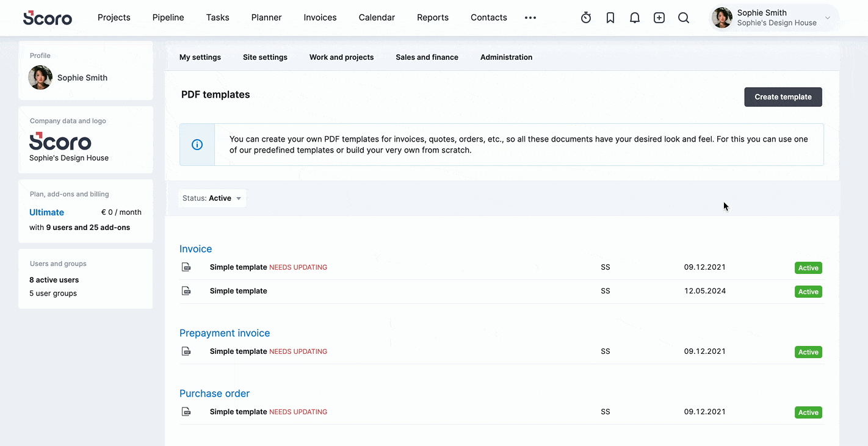
Task: Click the PDF icon in the Purchase order row
Action: pos(186,412)
